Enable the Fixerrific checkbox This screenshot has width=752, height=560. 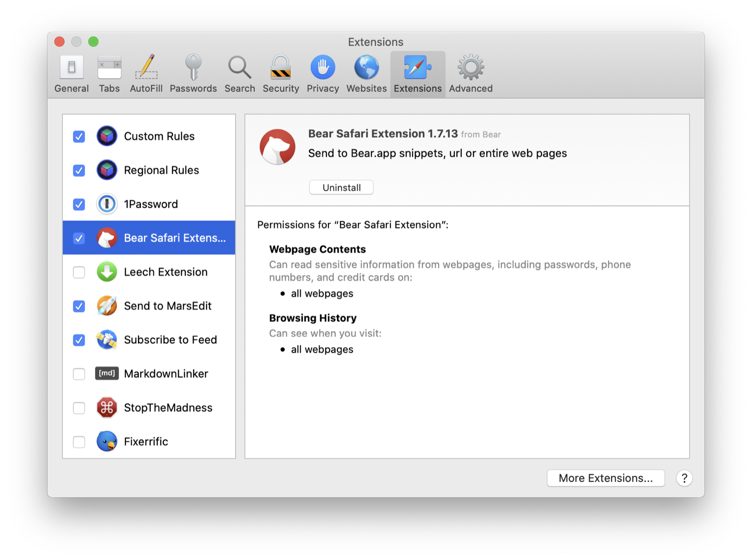tap(79, 442)
